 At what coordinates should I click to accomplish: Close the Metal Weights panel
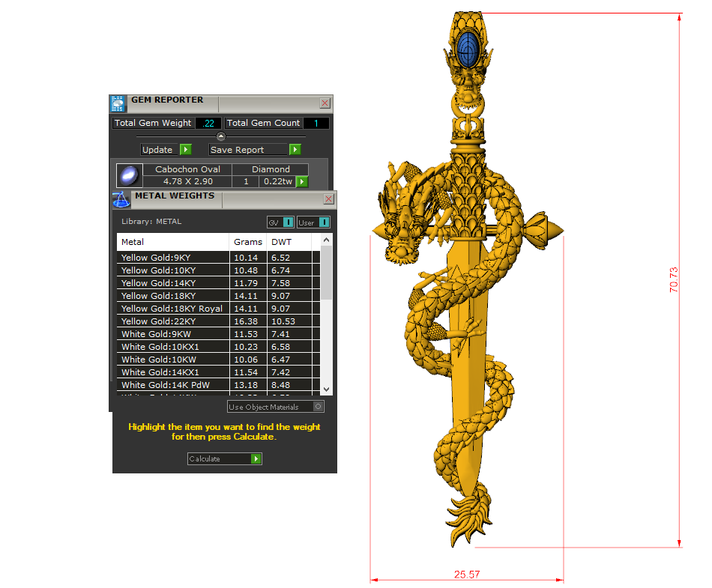(328, 199)
